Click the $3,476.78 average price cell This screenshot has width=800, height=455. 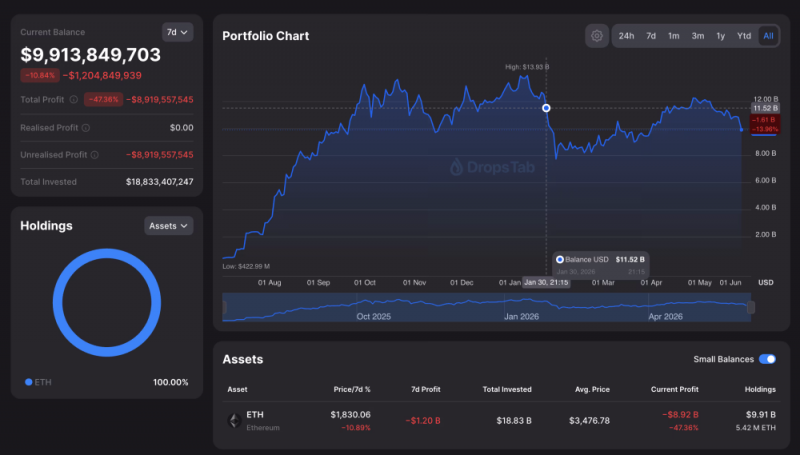589,421
